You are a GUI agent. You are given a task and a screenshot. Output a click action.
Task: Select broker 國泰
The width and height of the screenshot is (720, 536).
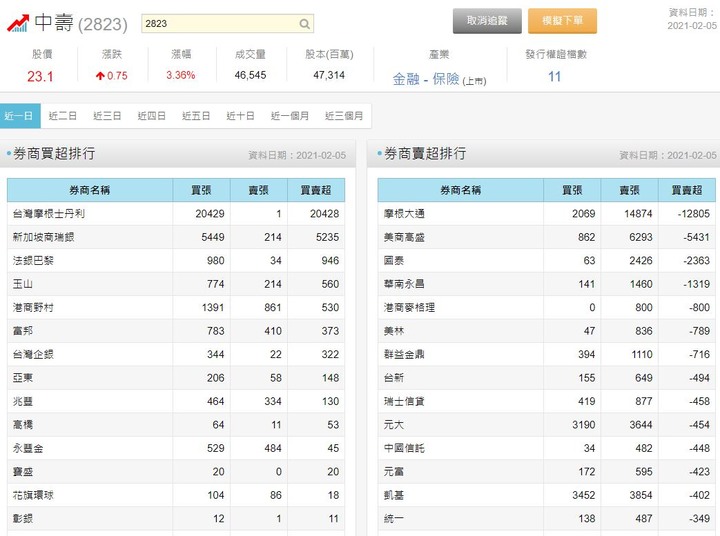[394, 260]
